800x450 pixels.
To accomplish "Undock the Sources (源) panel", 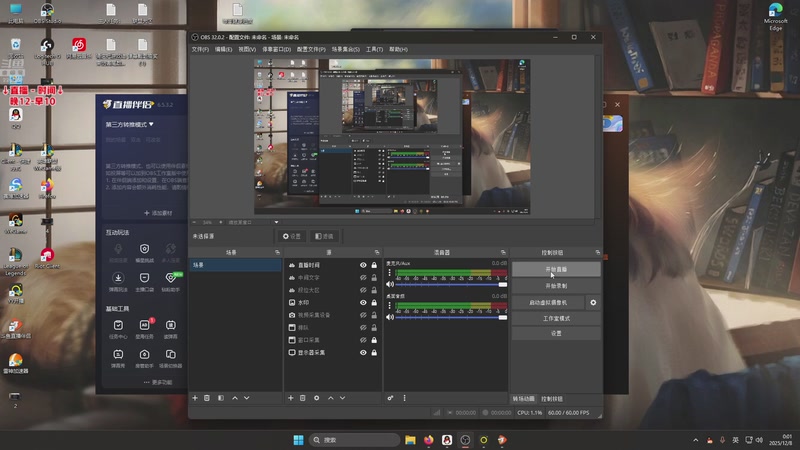I will tap(377, 253).
